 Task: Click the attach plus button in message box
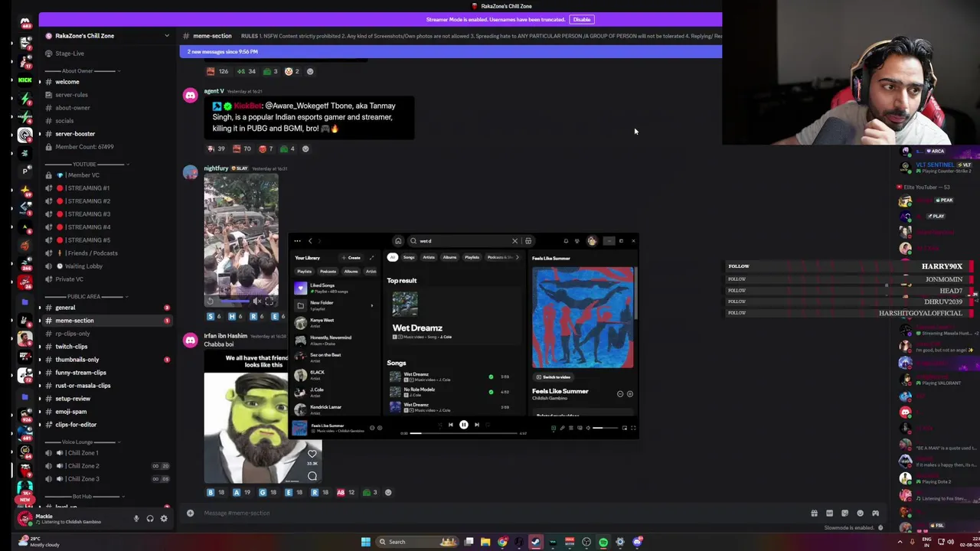[190, 513]
